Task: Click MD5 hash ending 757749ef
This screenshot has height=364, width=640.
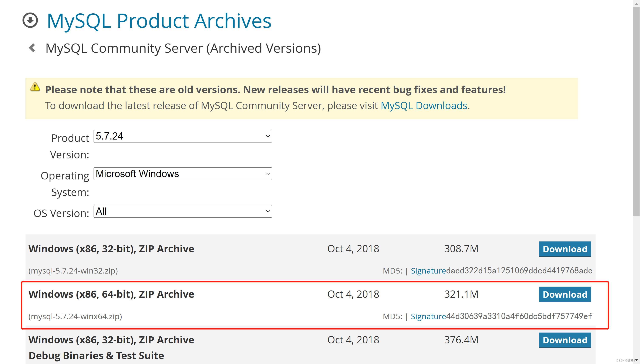Action: (519, 316)
